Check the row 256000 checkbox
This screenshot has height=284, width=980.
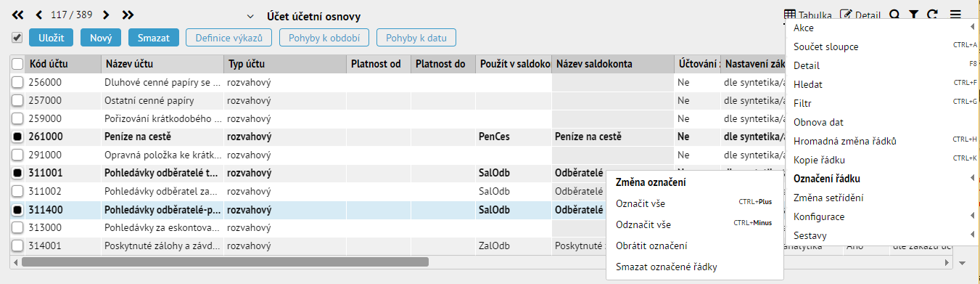18,83
